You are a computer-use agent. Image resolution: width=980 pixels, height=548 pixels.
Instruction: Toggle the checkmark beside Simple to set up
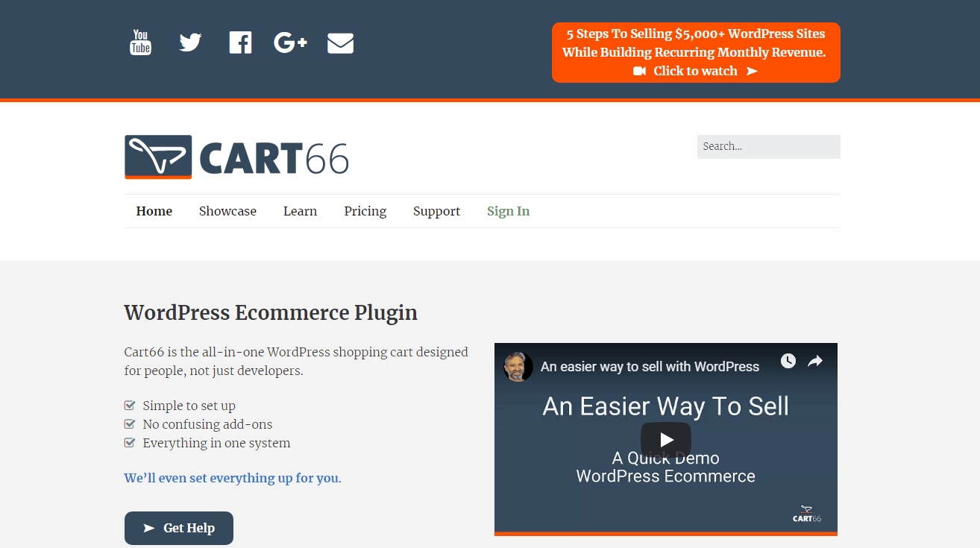point(129,405)
